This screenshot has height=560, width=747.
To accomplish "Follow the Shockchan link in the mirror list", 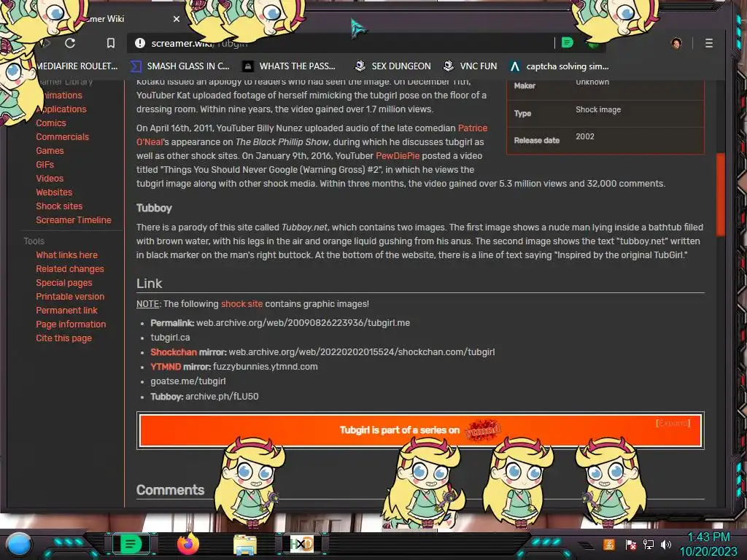I will click(x=174, y=352).
